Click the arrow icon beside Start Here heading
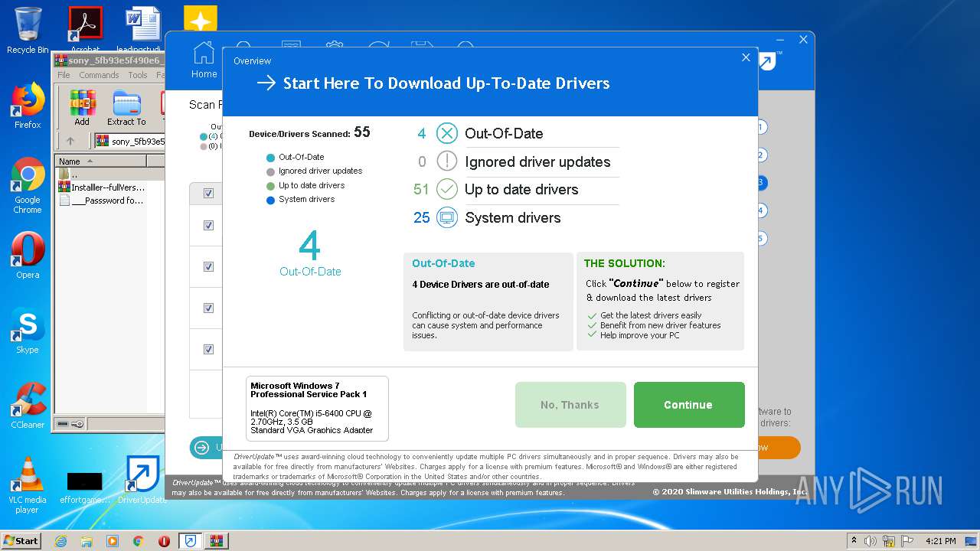This screenshot has width=980, height=551. pos(266,83)
